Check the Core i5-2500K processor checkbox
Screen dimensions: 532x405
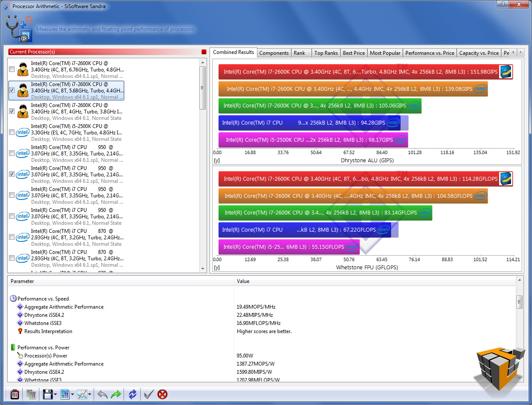[12, 132]
